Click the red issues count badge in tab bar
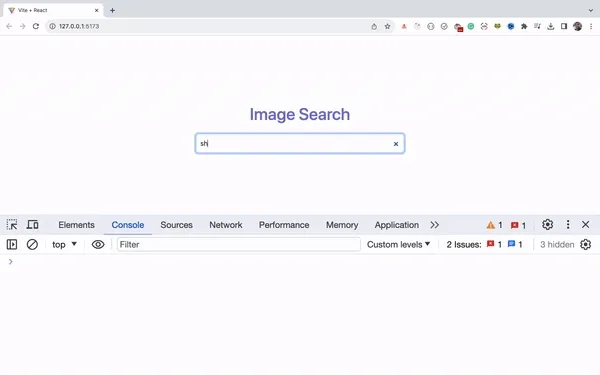Image resolution: width=600 pixels, height=375 pixels. tap(518, 225)
